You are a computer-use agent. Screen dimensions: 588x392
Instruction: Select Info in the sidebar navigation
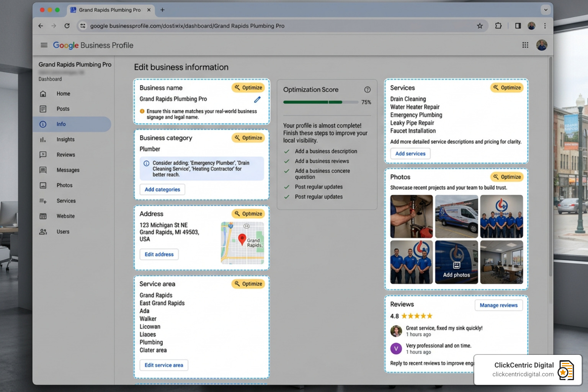(61, 124)
